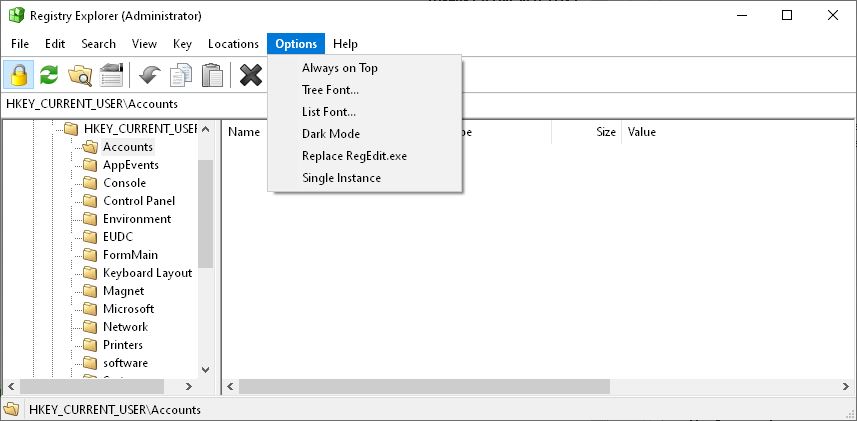Enable the Single Instance option
This screenshot has width=857, height=421.
(x=341, y=178)
